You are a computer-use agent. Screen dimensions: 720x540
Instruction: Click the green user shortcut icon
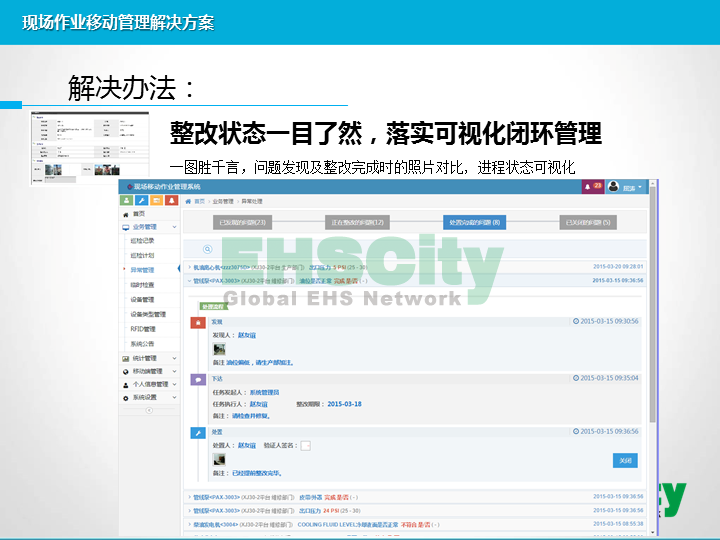(x=127, y=201)
